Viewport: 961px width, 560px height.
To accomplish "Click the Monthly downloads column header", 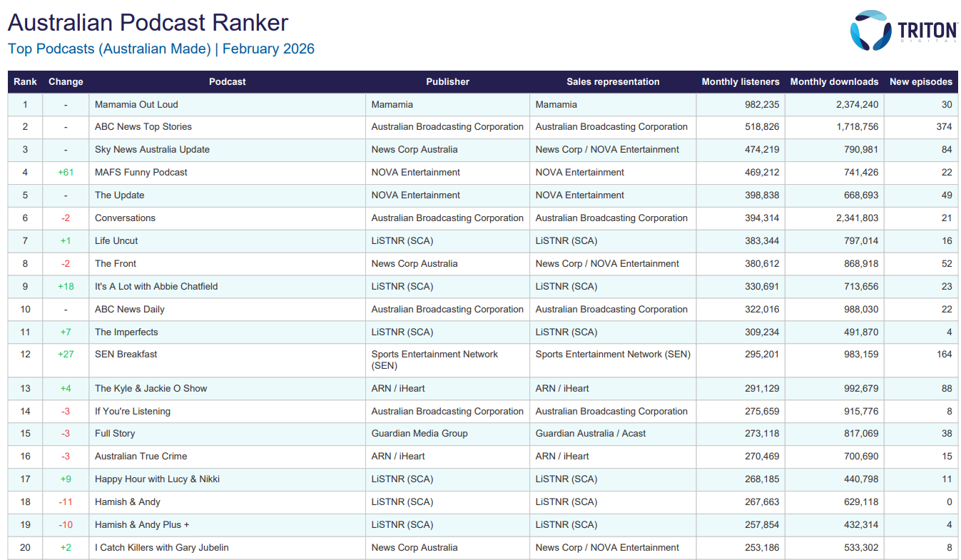I will pos(834,82).
